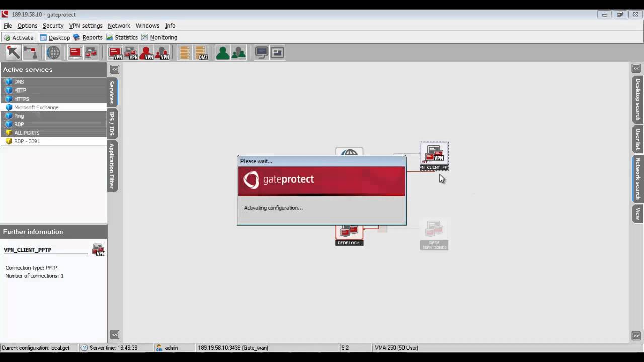Select the Application Filter vertical tab
Viewport: 644px width, 362px height.
[112, 166]
